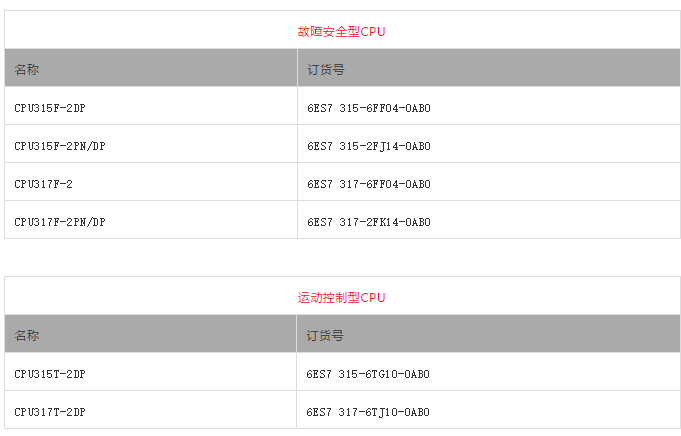Click the blank gap between the two tables
Image resolution: width=681 pixels, height=436 pixels.
tap(341, 258)
